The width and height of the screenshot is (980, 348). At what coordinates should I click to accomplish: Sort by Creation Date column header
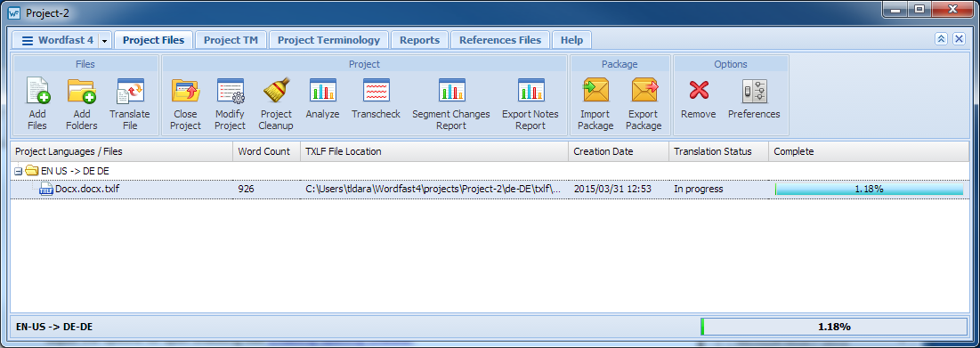pyautogui.click(x=619, y=151)
